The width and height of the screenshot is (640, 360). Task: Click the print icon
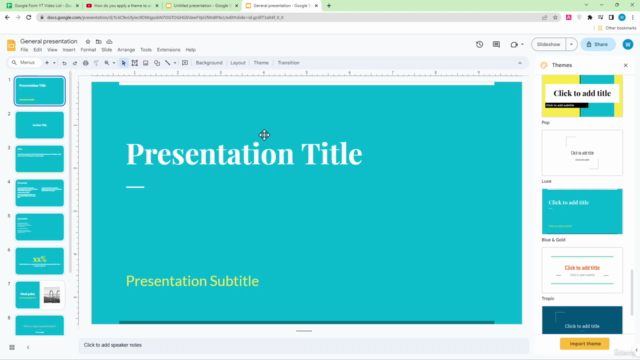pyautogui.click(x=85, y=63)
